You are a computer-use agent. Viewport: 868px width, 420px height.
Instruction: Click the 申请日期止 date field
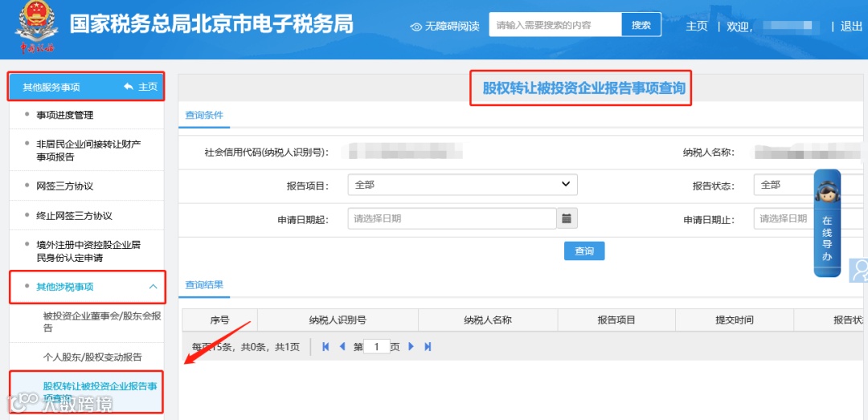tap(810, 218)
